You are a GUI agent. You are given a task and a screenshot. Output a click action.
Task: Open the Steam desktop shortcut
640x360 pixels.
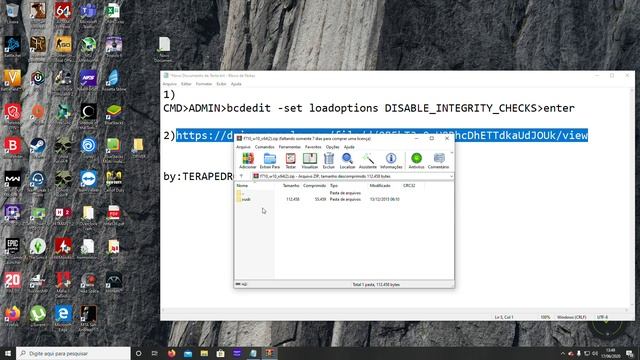[38, 147]
